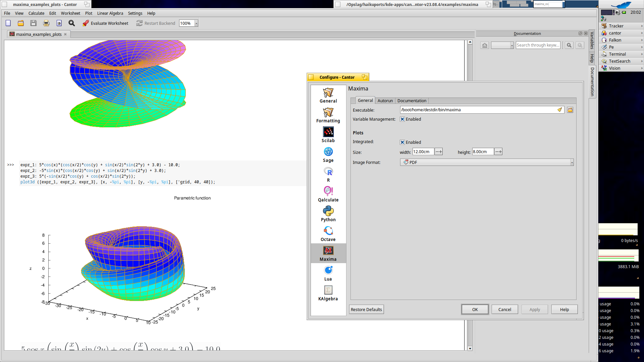Open a worksheet file with the folder icon
The width and height of the screenshot is (644, 362).
coord(21,23)
